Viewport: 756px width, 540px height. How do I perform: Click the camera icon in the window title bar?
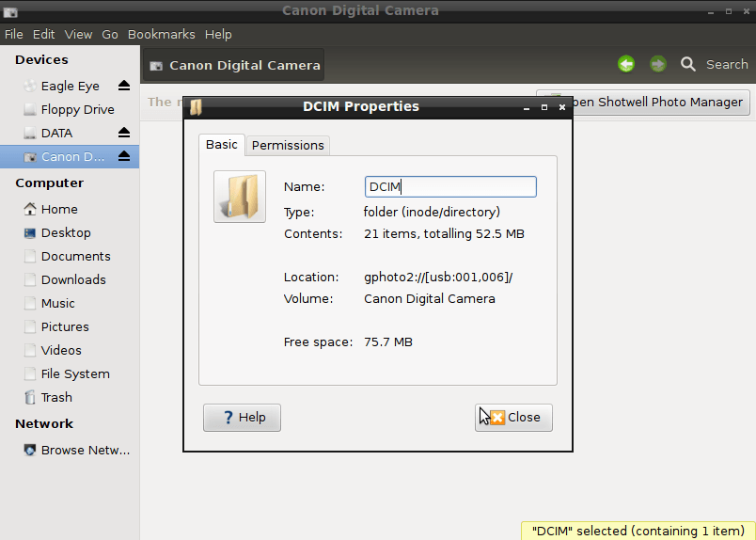[x=10, y=11]
